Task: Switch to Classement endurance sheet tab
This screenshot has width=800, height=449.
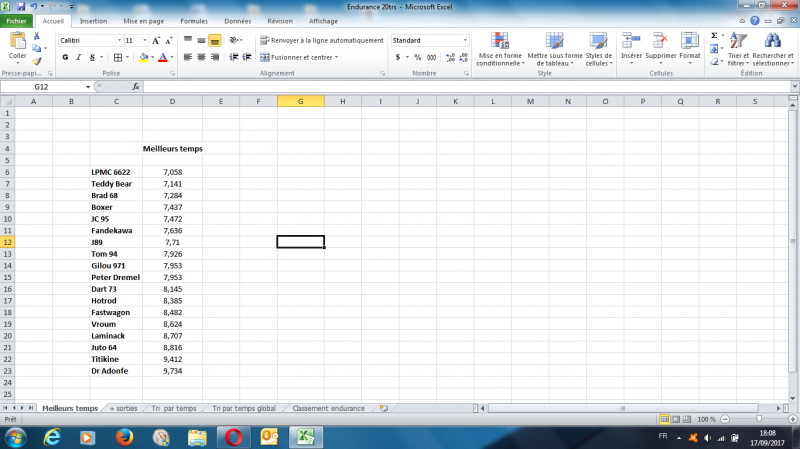Action: coord(329,408)
